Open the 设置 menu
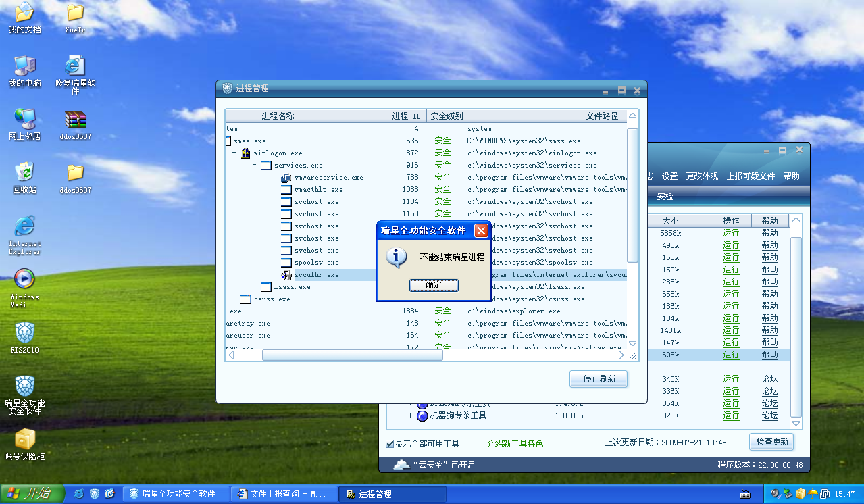Image resolution: width=864 pixels, height=504 pixels. click(669, 176)
